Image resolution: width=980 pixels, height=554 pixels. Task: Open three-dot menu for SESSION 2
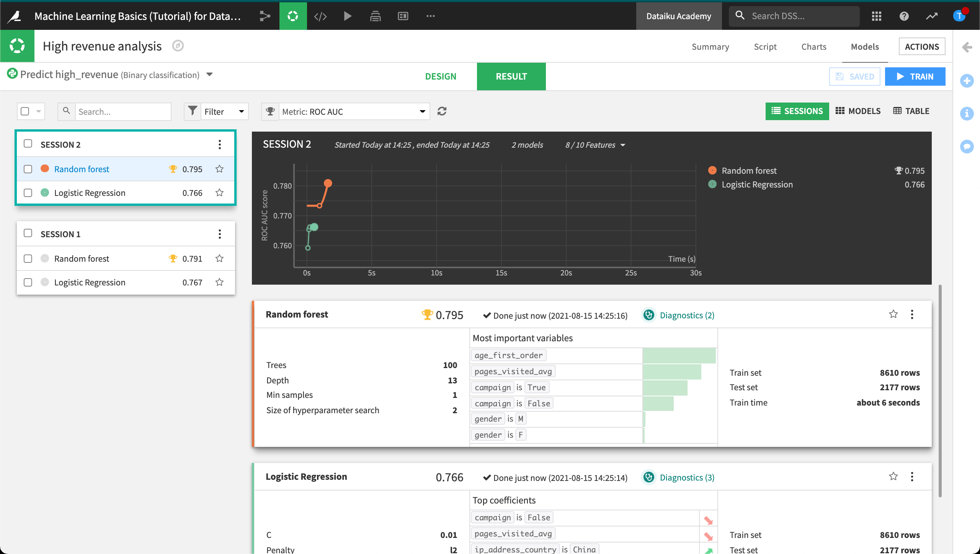(x=219, y=144)
